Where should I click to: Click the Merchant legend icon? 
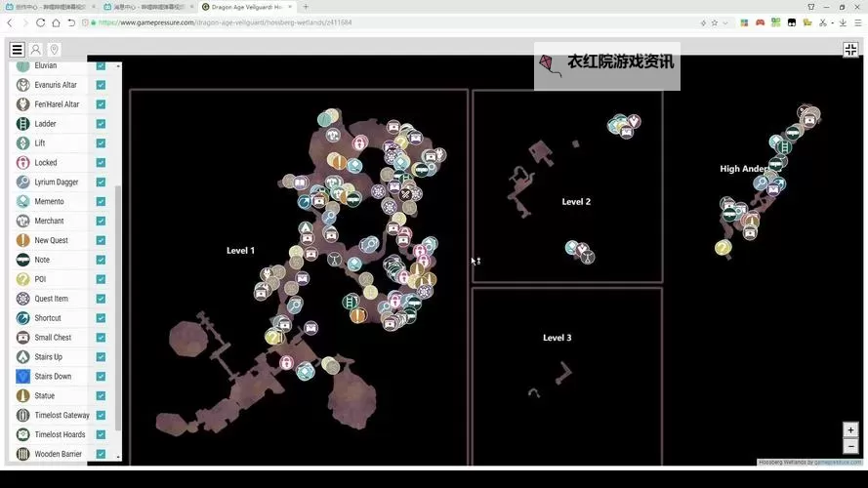22,221
